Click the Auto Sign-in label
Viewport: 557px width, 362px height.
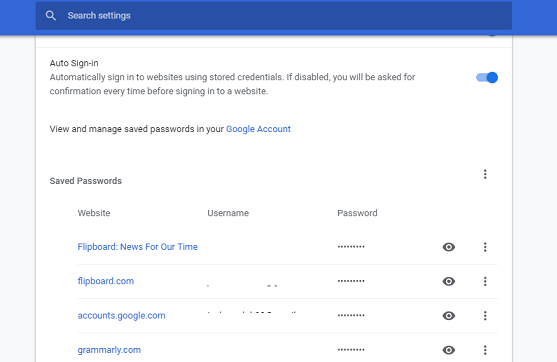(x=74, y=63)
